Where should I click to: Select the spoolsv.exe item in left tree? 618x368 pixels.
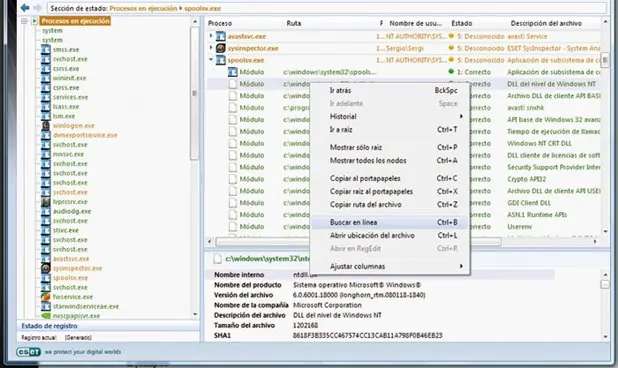click(70, 278)
